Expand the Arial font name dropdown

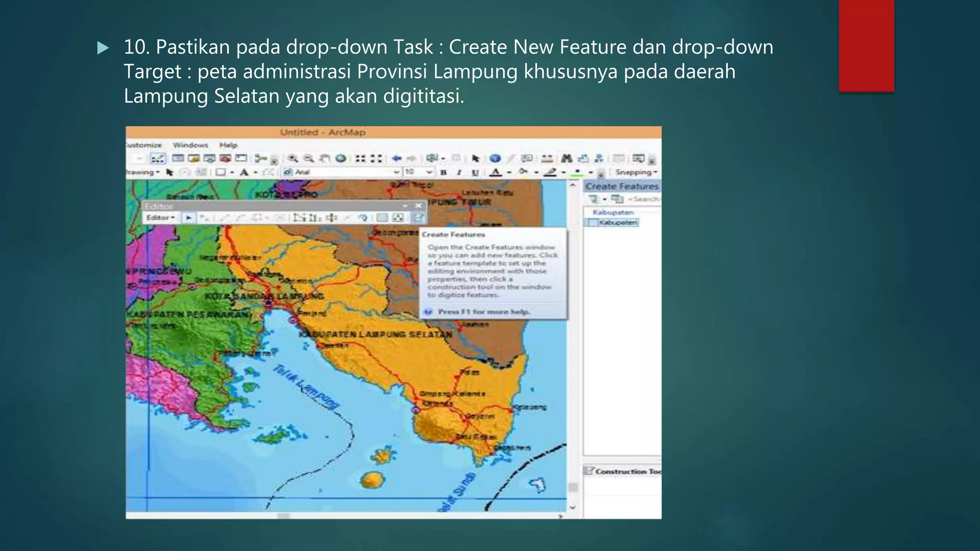(x=396, y=172)
